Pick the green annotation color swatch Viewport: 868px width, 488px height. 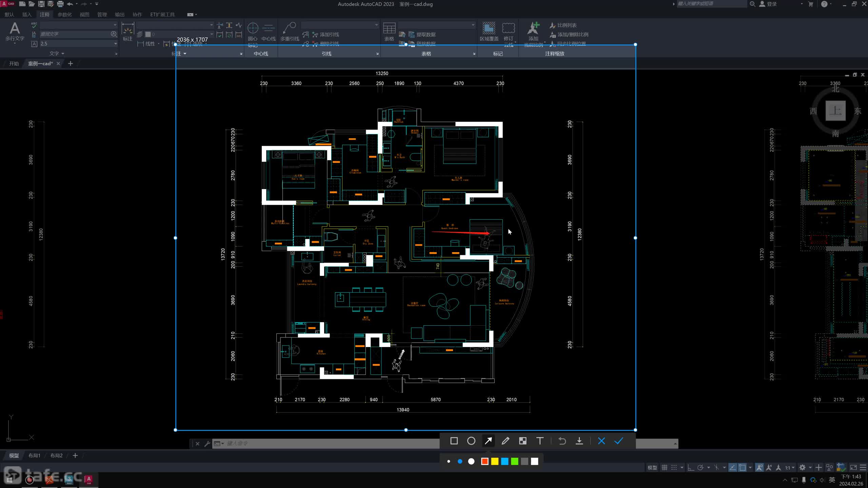[x=515, y=461]
